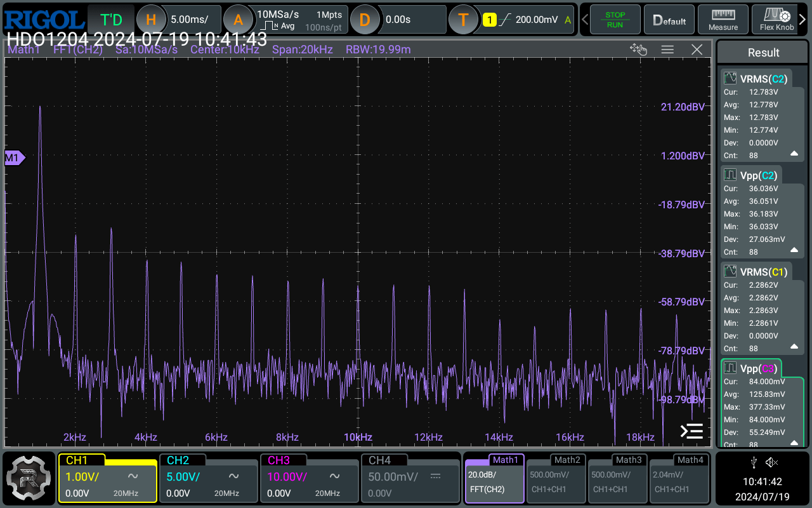Viewport: 812px width, 508px height.
Task: Open the Delay (D) settings
Action: [x=364, y=20]
